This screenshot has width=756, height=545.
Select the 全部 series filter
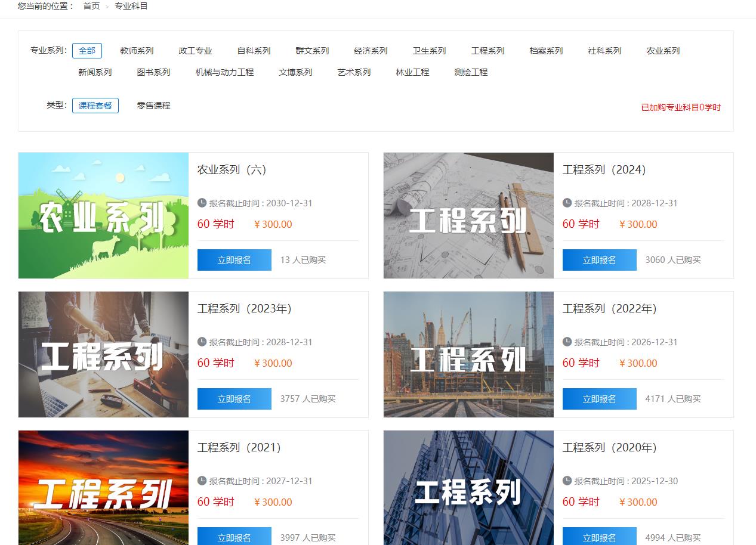click(x=87, y=51)
